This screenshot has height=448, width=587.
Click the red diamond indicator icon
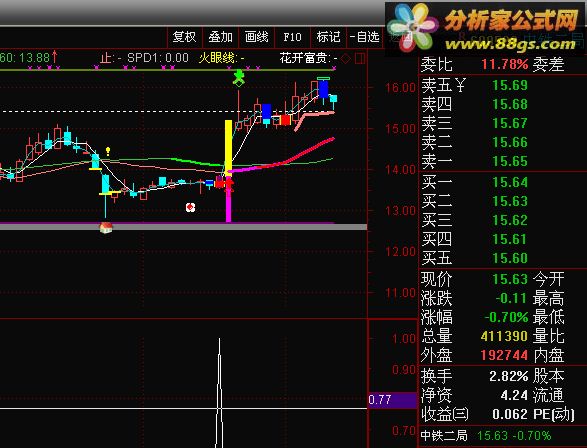point(346,58)
